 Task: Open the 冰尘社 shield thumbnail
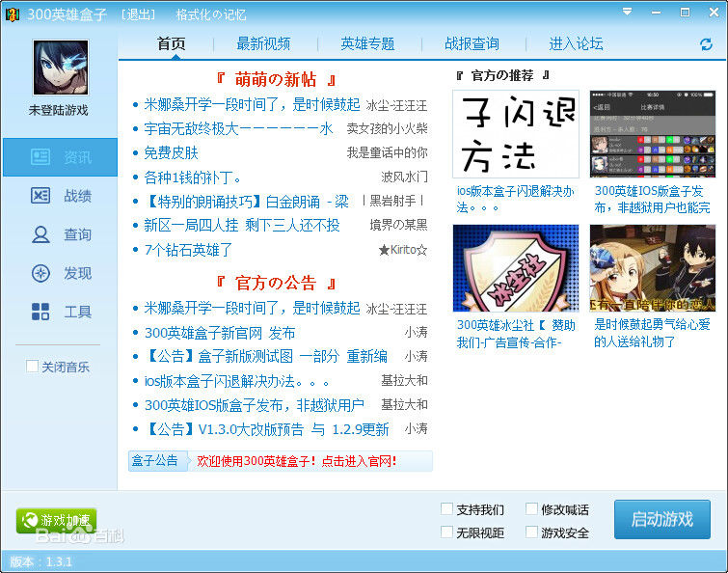[x=515, y=268]
